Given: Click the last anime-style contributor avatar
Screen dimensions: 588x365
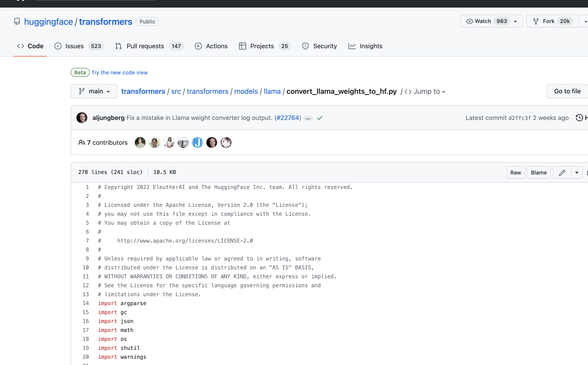Looking at the screenshot, I should pyautogui.click(x=226, y=143).
